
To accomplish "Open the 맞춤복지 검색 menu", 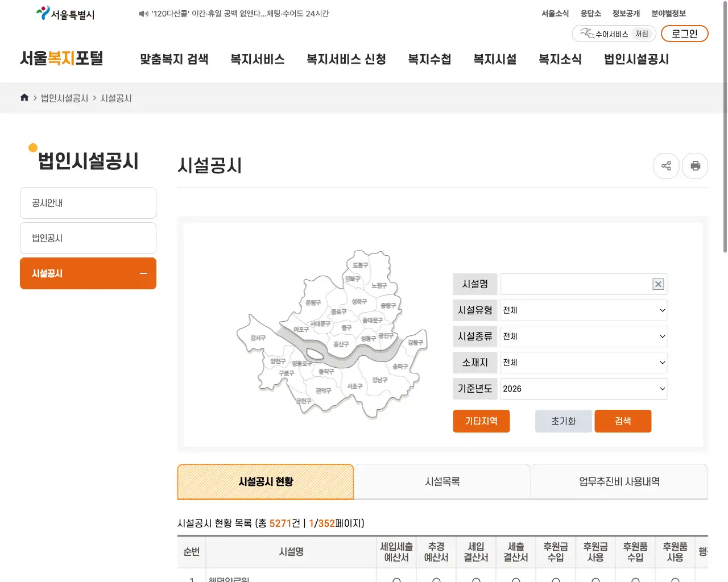I will pos(174,59).
